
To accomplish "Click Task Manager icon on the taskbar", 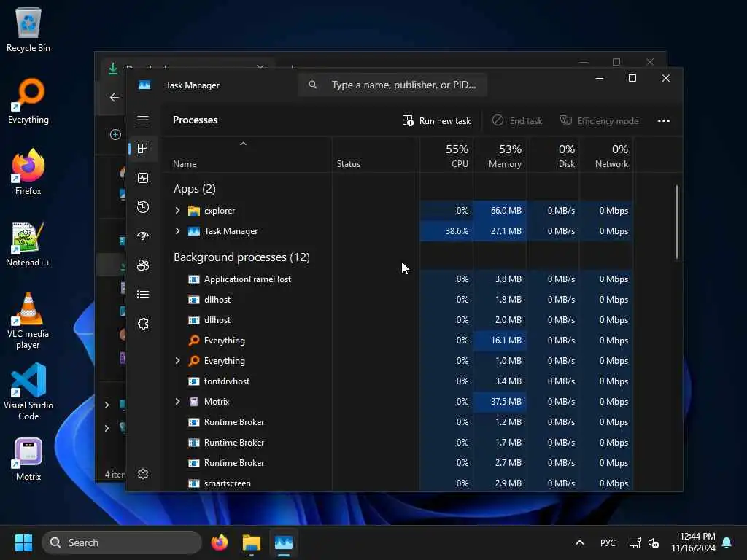I will [x=284, y=542].
